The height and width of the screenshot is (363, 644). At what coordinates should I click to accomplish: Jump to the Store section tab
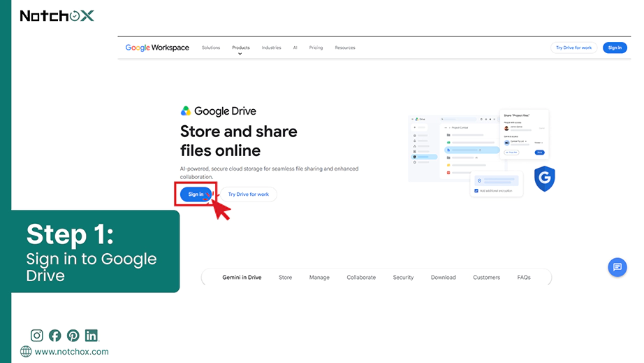pyautogui.click(x=286, y=278)
